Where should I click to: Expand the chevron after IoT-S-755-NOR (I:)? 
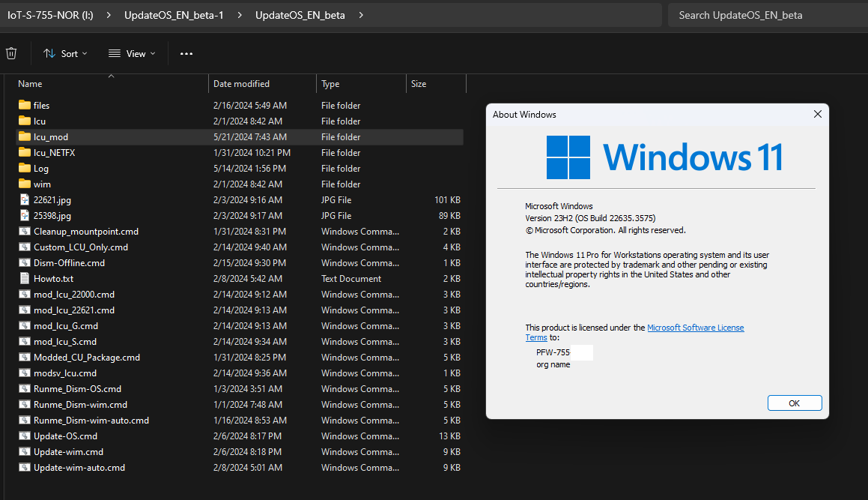click(x=109, y=15)
